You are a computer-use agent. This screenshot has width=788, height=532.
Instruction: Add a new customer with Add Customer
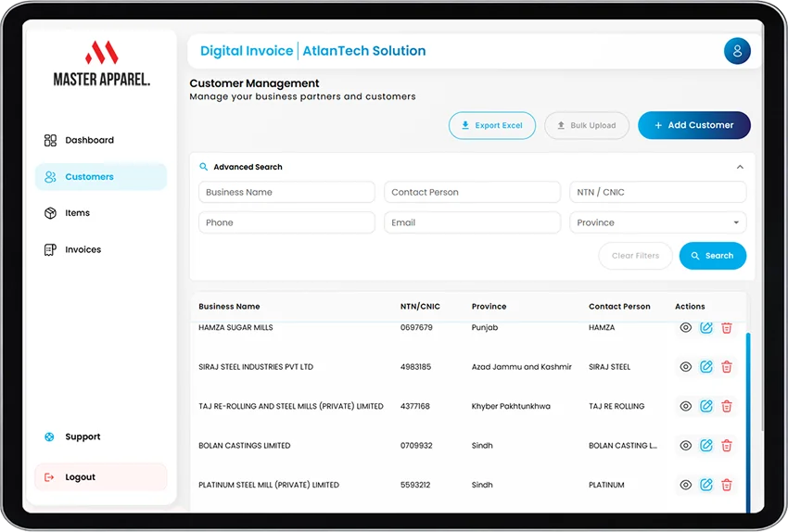(694, 125)
